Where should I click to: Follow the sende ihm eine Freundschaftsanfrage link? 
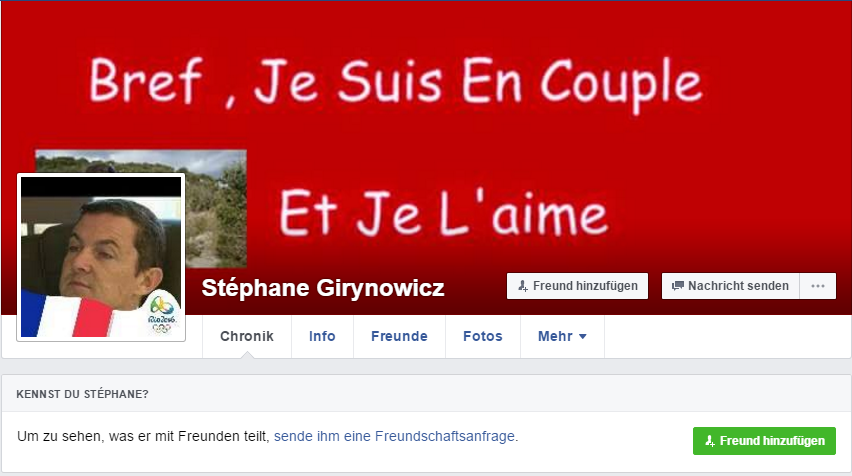(396, 436)
